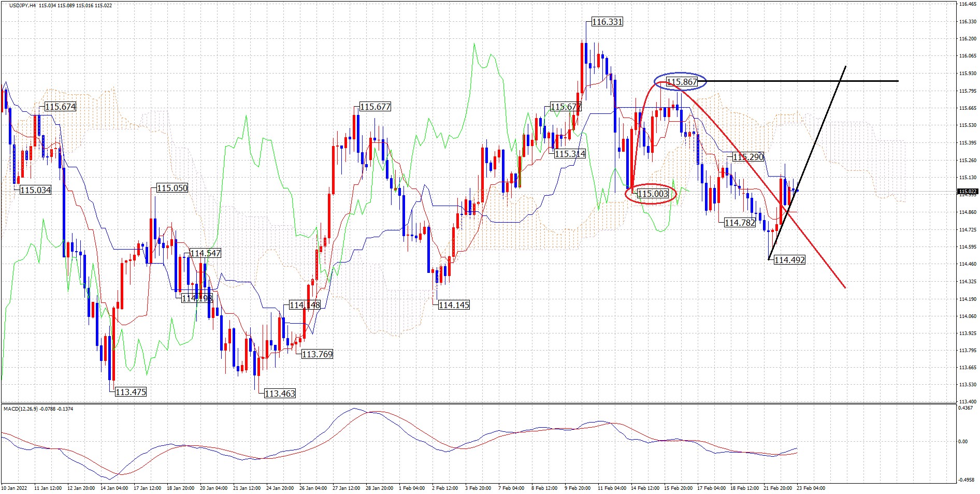Click 114.060 on the price axis

pyautogui.click(x=968, y=316)
